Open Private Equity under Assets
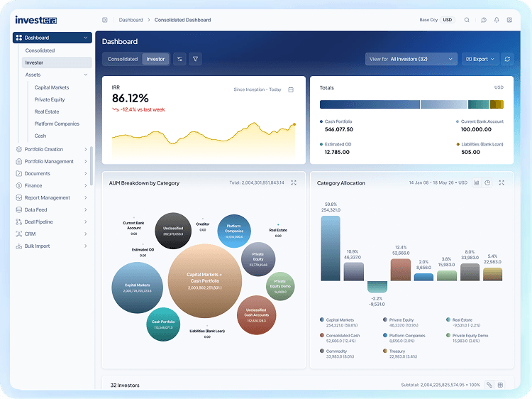Screen dimensions: 532x399 [50, 100]
